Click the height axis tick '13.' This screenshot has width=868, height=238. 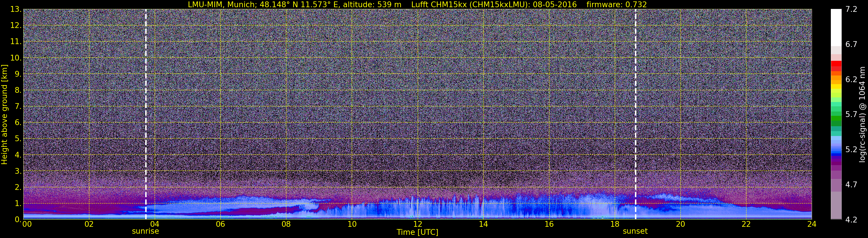click(x=16, y=10)
